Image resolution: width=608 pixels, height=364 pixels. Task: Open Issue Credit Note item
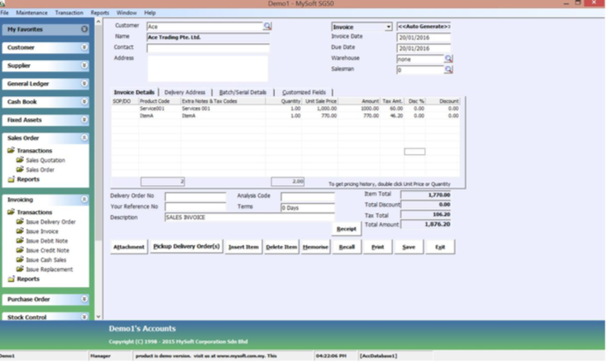pyautogui.click(x=43, y=250)
